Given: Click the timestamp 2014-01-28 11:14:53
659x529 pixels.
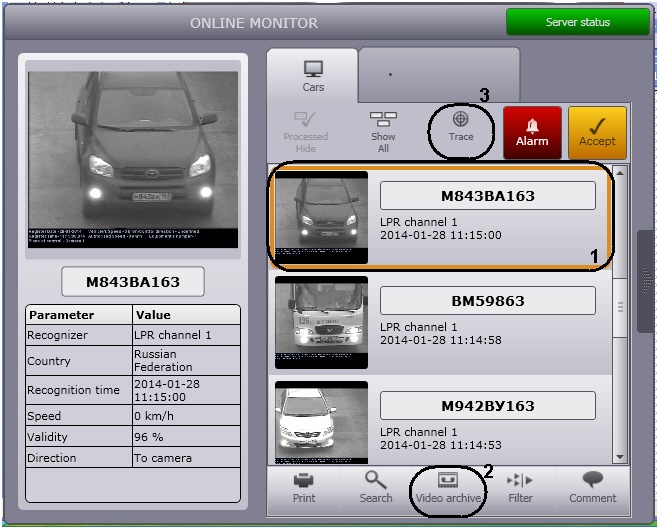Looking at the screenshot, I should tap(440, 445).
